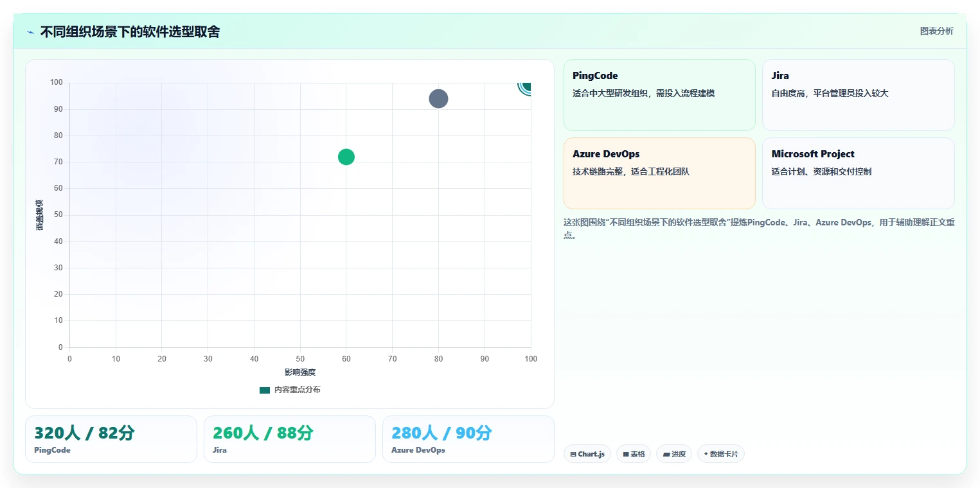
Task: Click the chart summary paragraph starting with 这张图围绕
Action: (x=759, y=229)
